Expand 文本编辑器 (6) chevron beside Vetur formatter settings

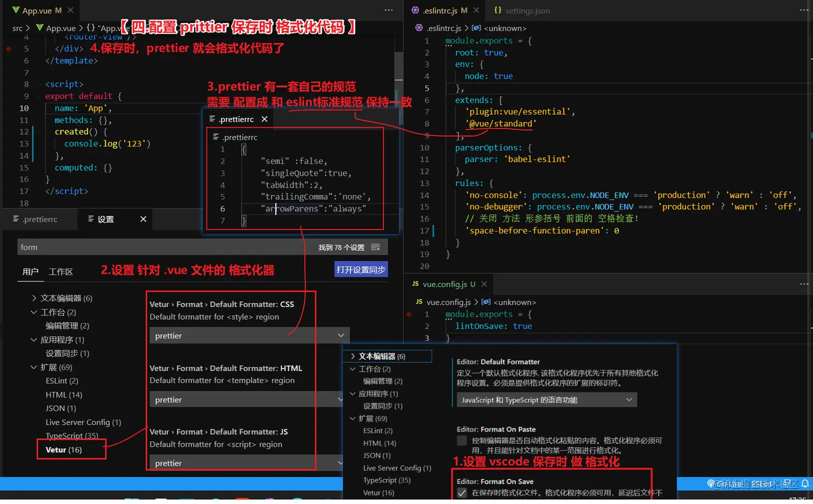tap(34, 298)
